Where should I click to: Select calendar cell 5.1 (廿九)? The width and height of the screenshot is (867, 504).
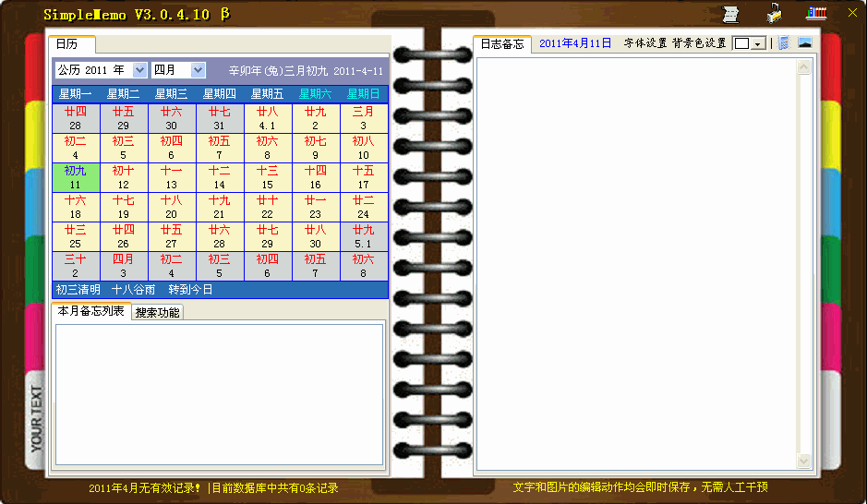click(363, 236)
